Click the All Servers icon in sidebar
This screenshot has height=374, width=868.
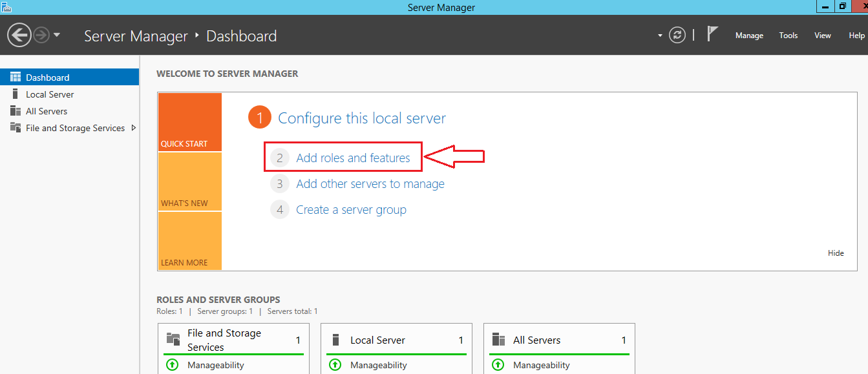click(16, 111)
